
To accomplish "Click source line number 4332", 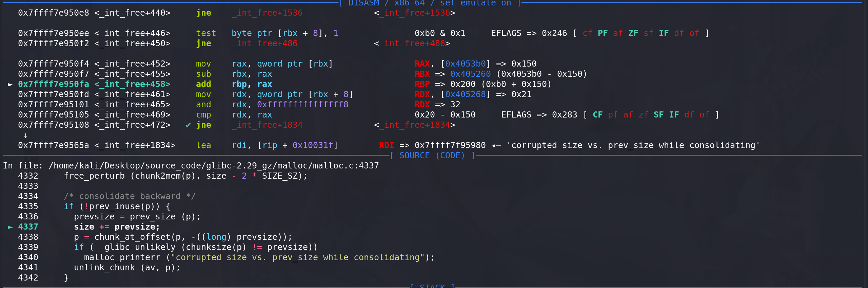I will (28, 176).
